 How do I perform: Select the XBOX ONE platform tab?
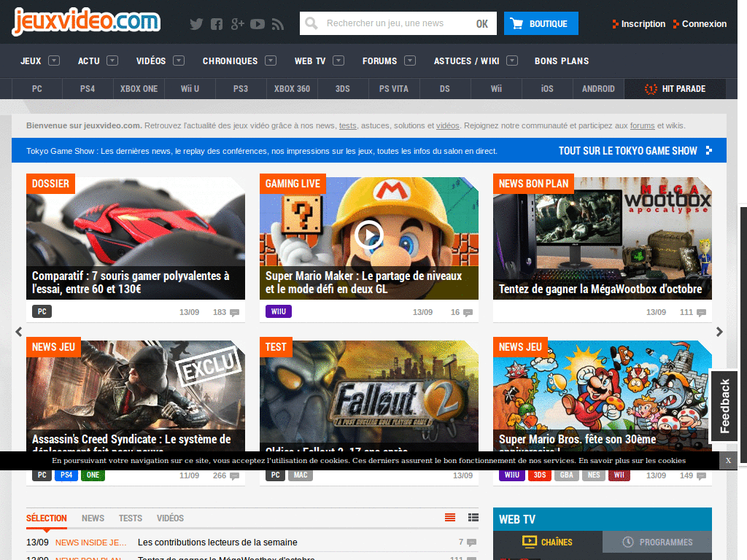click(x=139, y=88)
